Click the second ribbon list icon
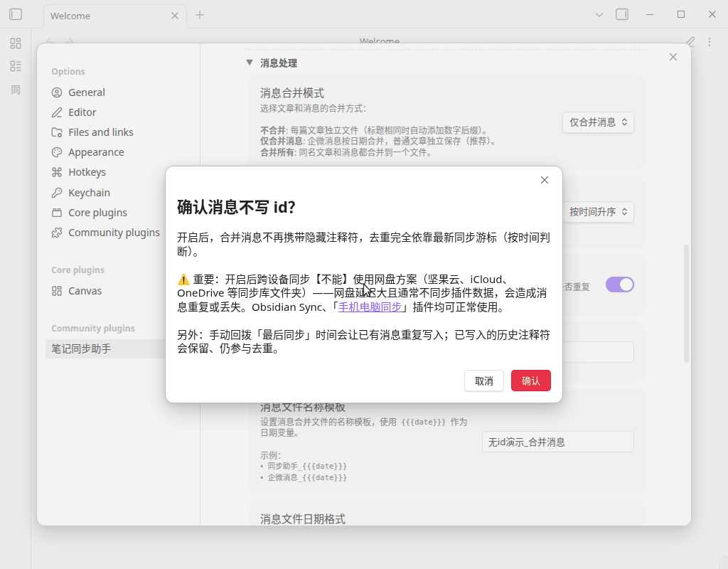The image size is (728, 569). pos(16,66)
